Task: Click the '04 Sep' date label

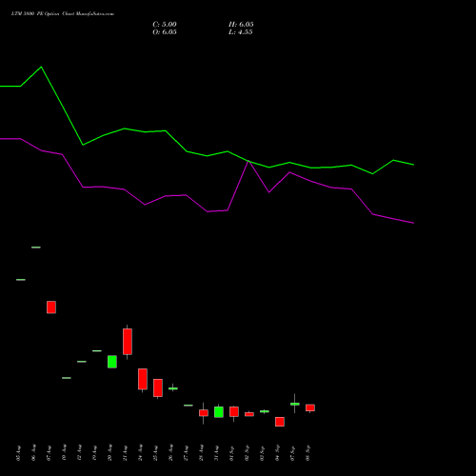Action: 277,453
